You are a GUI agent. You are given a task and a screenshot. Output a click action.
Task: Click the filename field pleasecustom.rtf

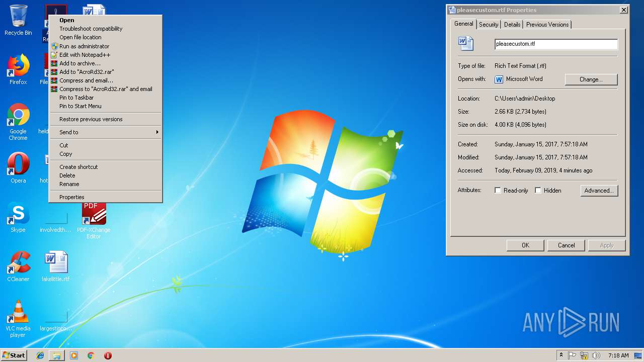pyautogui.click(x=556, y=44)
